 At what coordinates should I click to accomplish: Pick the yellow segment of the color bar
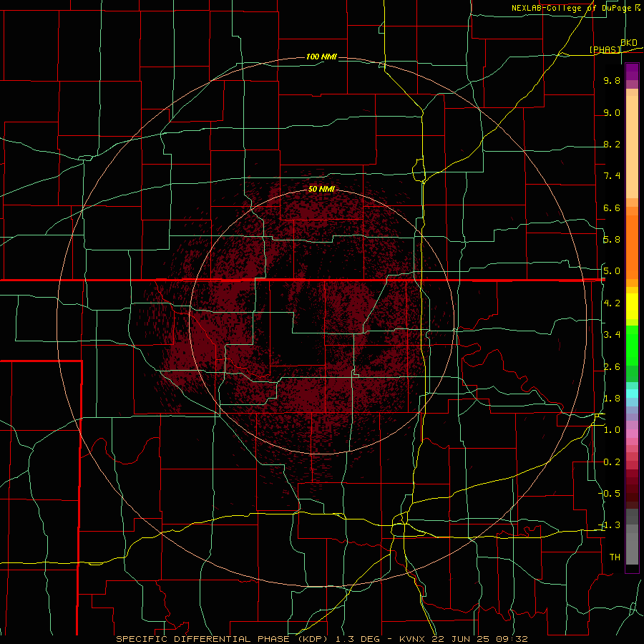(632, 306)
